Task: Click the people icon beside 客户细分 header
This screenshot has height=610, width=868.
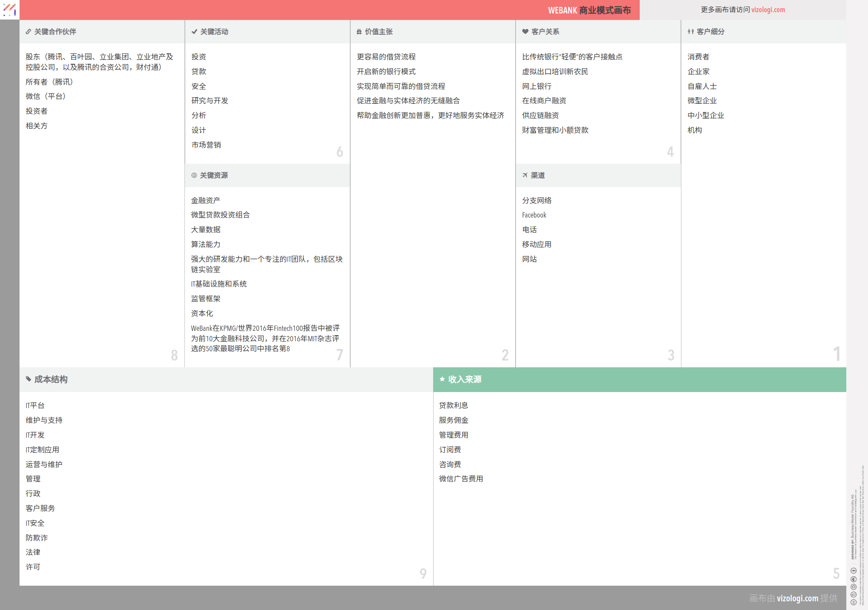Action: pos(690,31)
